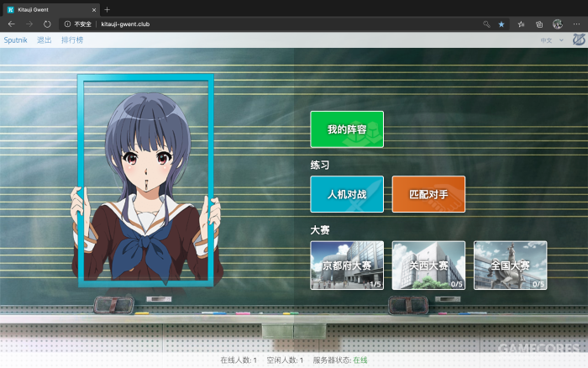Open the saved password key icon
This screenshot has height=368, width=588.
(x=486, y=24)
